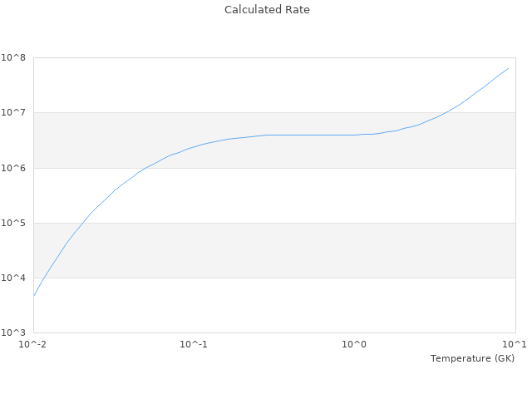
Task: Select the 10^7 y-axis tick label
Action: click(x=13, y=112)
